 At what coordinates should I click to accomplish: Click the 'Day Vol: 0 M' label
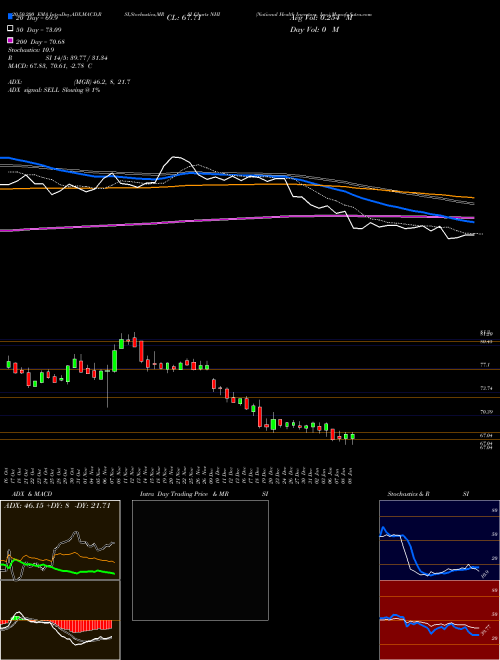(x=314, y=29)
